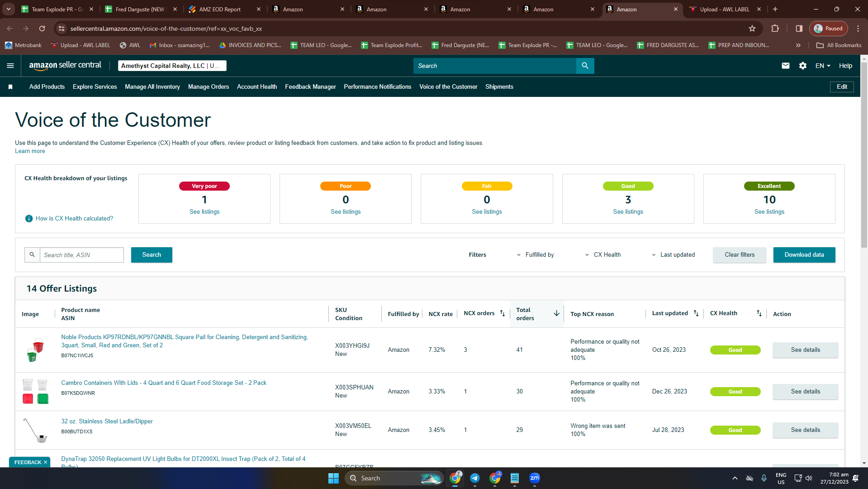Open a new browser tab
The image size is (868, 489).
(x=775, y=9)
